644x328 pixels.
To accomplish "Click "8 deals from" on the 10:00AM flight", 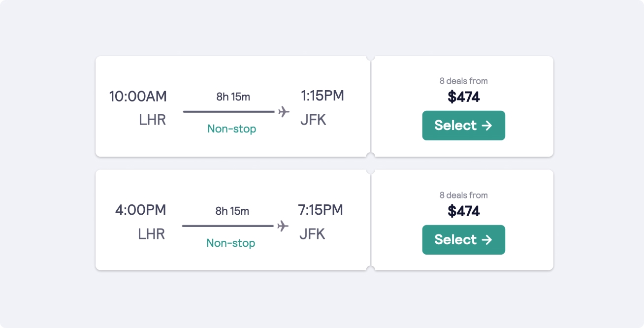I will click(x=464, y=81).
